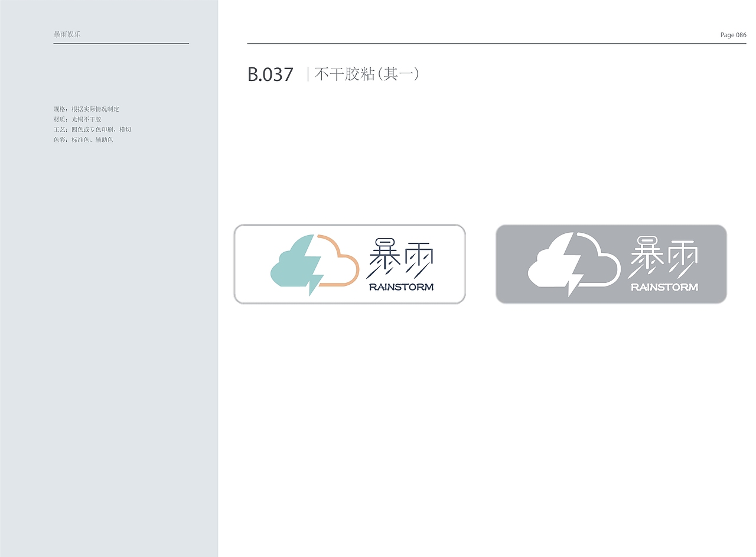Click the 规格：根据实际情况制定 spec line
Viewport: 756px width, 557px height.
[x=86, y=109]
